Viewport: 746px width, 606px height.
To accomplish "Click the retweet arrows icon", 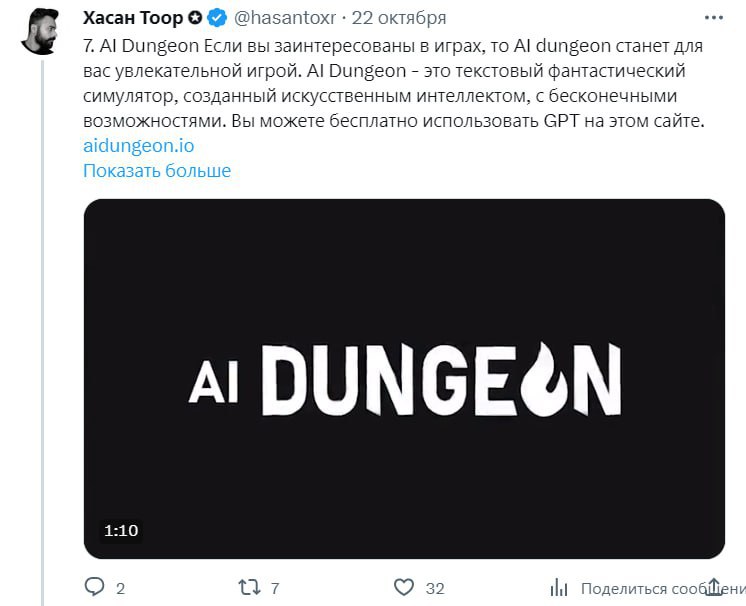I will pos(249,587).
